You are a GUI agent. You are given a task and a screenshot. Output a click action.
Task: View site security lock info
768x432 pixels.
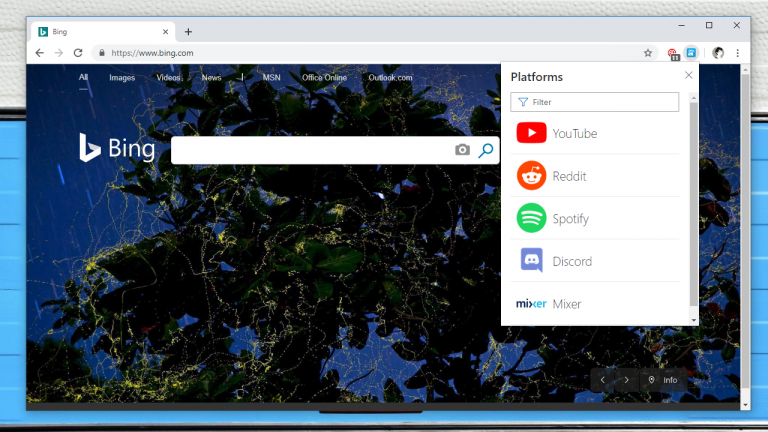pos(102,53)
